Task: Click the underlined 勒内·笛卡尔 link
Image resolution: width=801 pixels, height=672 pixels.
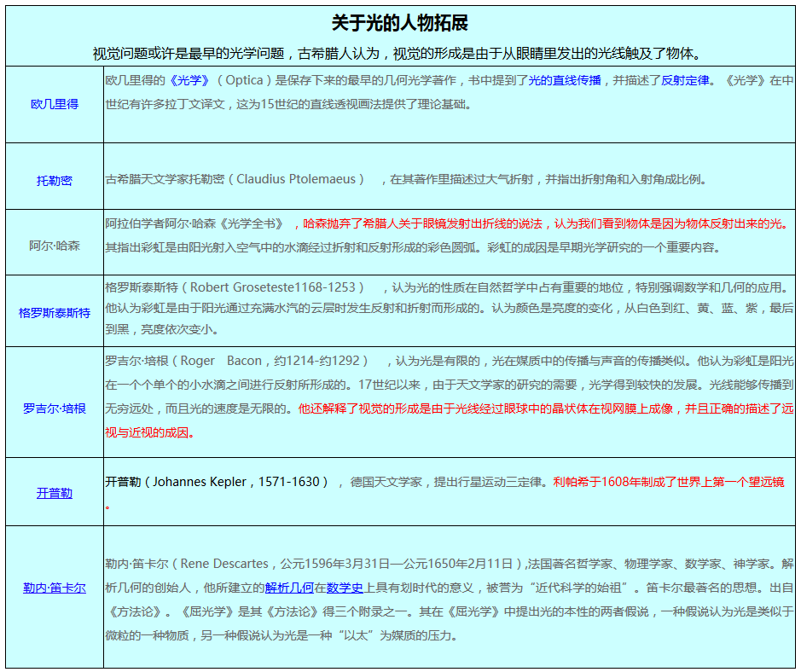Action: pyautogui.click(x=55, y=588)
